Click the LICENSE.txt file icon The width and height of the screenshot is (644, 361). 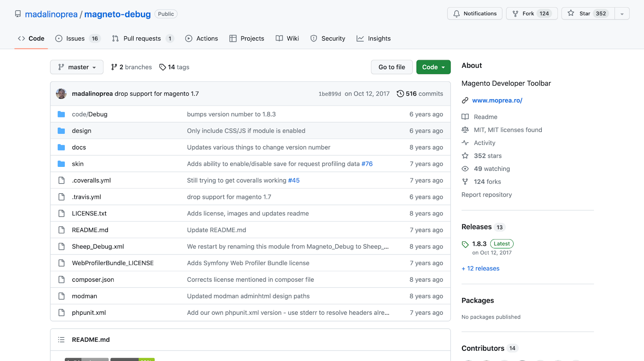[61, 213]
